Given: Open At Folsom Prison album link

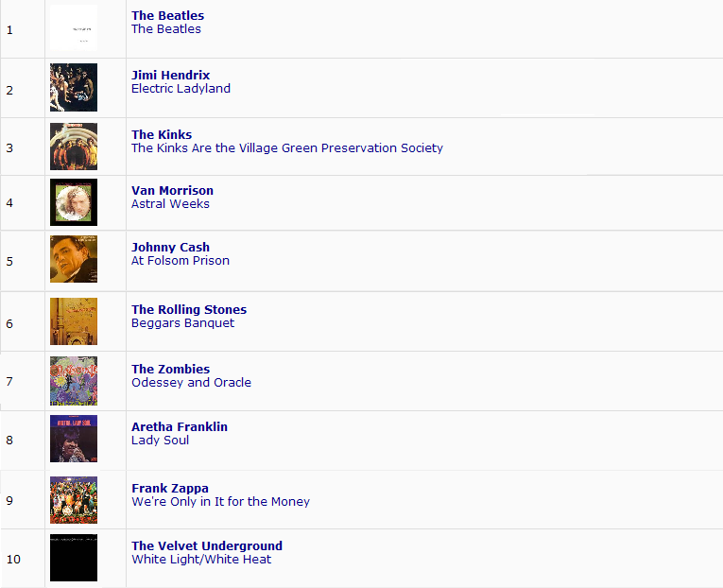Looking at the screenshot, I should 181,261.
